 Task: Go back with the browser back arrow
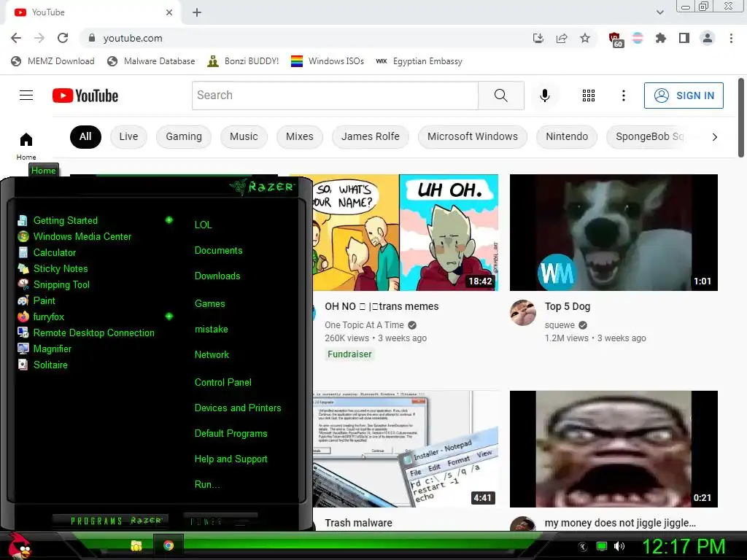[16, 38]
